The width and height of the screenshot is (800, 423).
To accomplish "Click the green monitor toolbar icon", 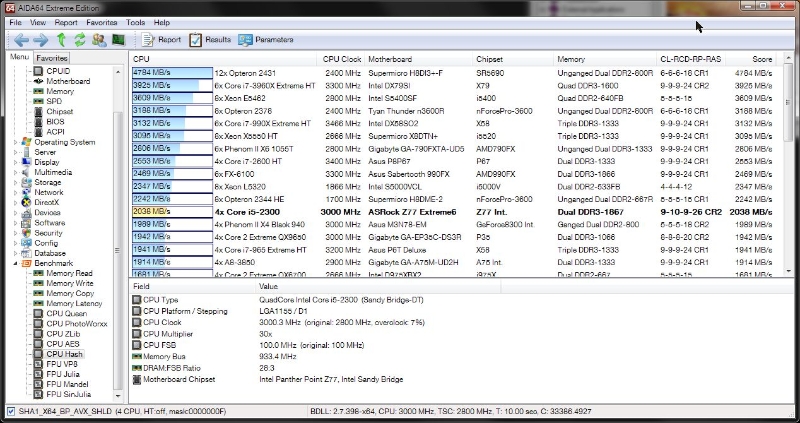I will (118, 39).
